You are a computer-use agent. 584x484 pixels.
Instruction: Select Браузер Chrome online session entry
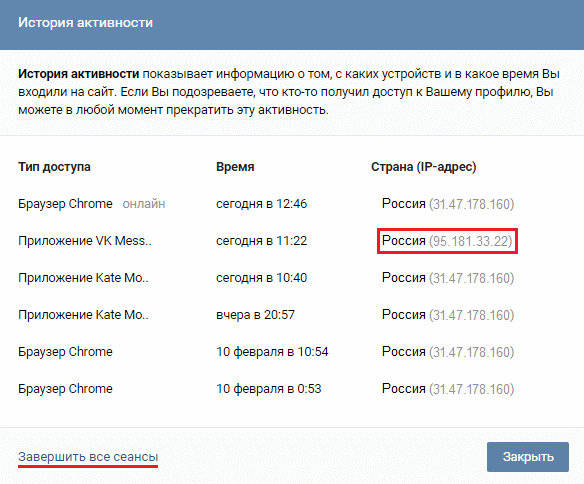[x=65, y=204]
